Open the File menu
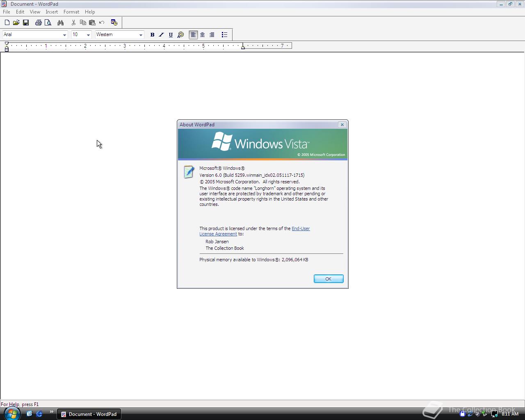This screenshot has height=420, width=525. coord(7,12)
